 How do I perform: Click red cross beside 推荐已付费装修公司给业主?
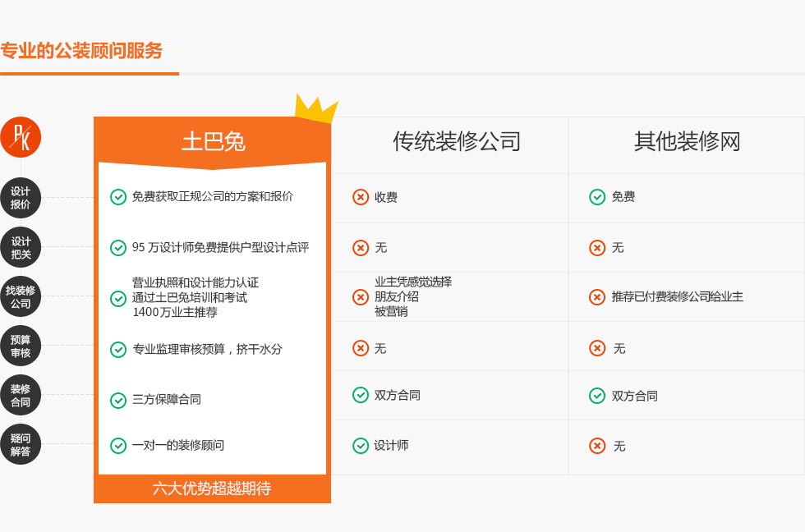[597, 297]
